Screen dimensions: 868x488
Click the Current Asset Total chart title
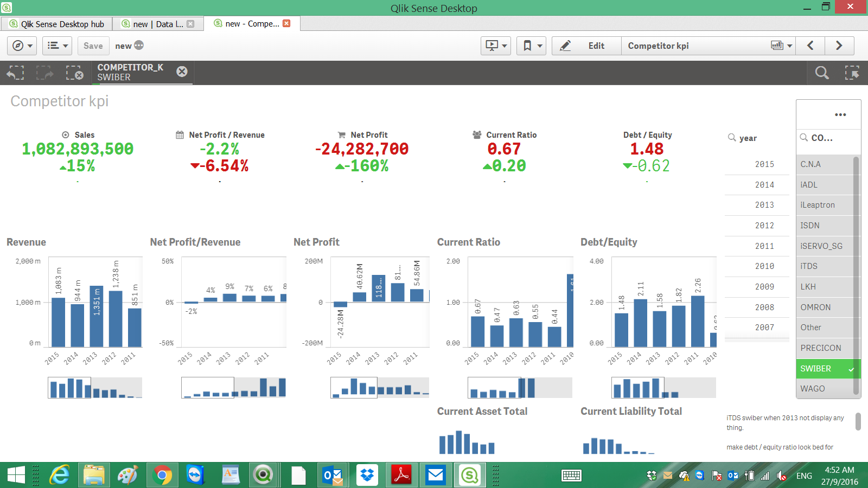click(482, 412)
